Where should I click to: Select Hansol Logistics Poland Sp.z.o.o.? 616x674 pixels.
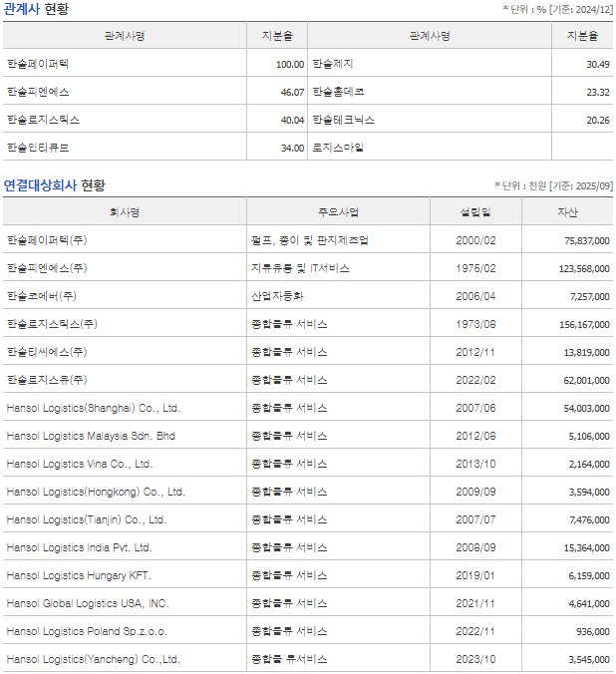[87, 631]
